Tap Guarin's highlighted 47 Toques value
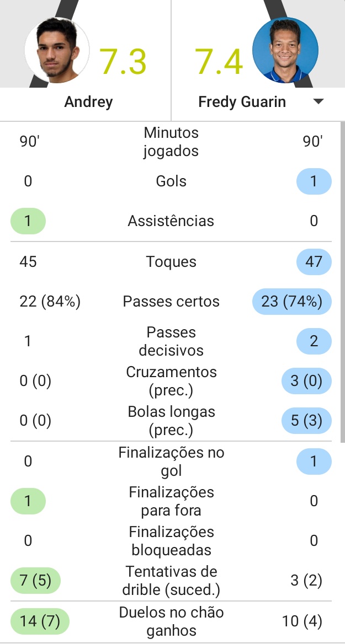Viewport: 345px width, 644px height. point(314,261)
